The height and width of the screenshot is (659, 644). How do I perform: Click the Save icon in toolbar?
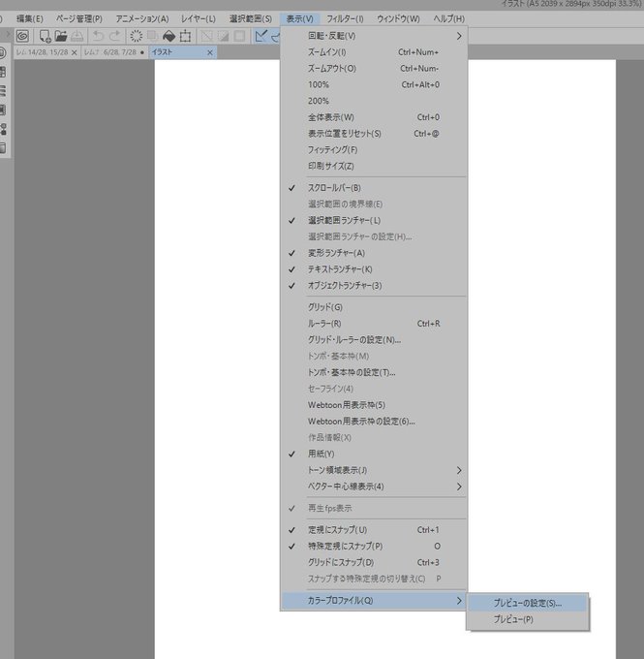click(77, 36)
